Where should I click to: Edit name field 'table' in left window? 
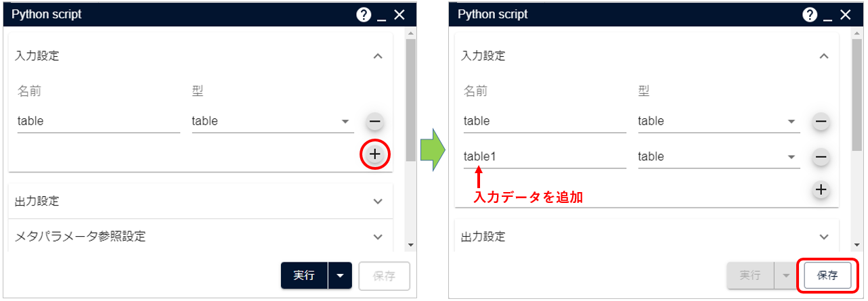coord(99,122)
